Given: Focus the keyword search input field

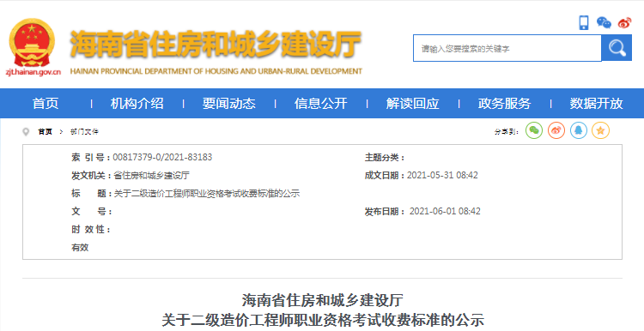Looking at the screenshot, I should [507, 48].
